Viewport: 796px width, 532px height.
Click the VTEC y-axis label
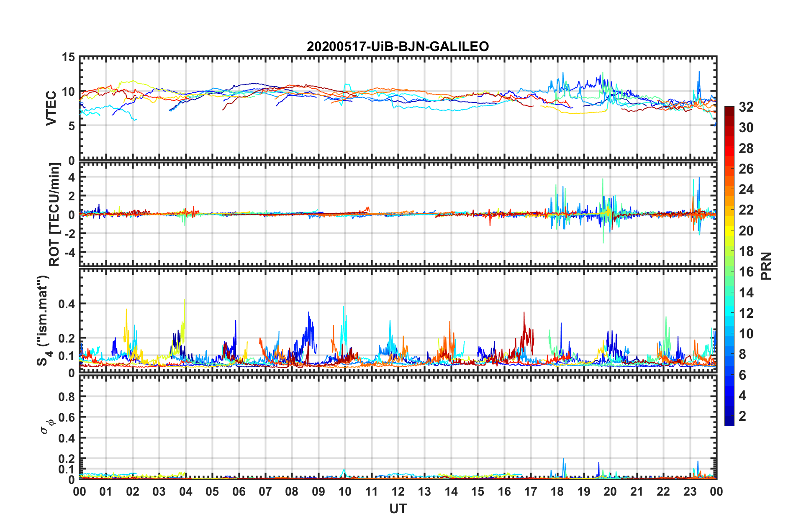(51, 108)
